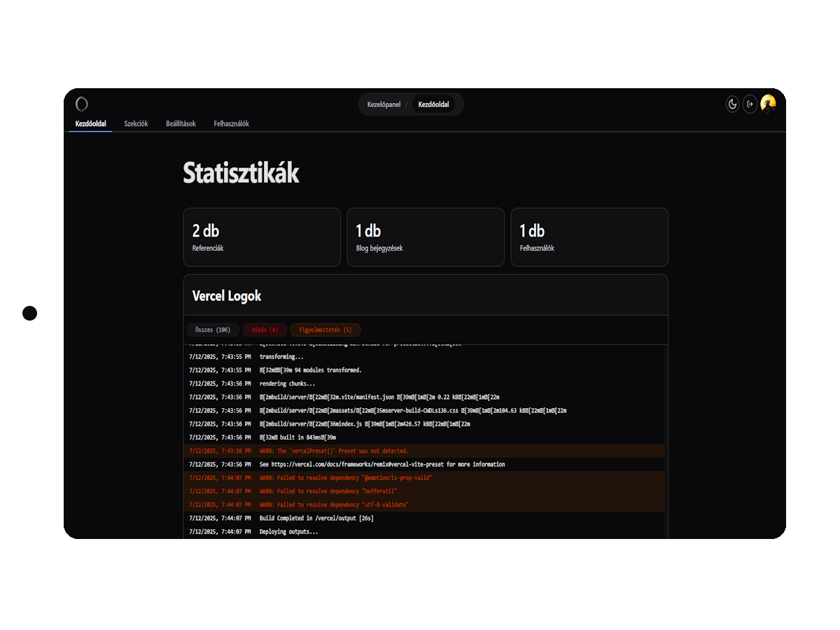
Task: Select the vercelPreset warning log entry
Action: coord(424,451)
